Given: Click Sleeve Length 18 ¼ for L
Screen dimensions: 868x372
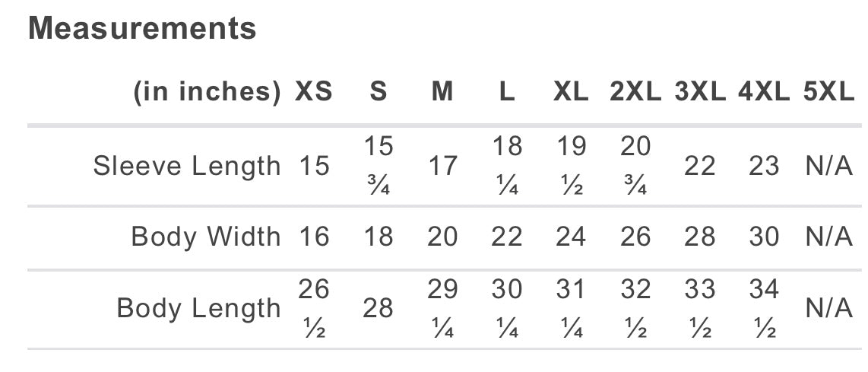Looking at the screenshot, I should (506, 166).
